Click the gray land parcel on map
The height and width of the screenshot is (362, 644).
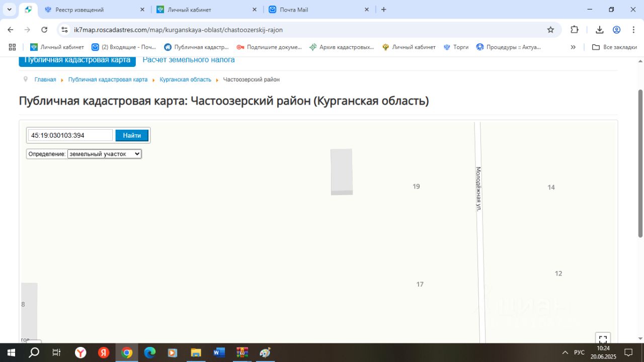342,172
